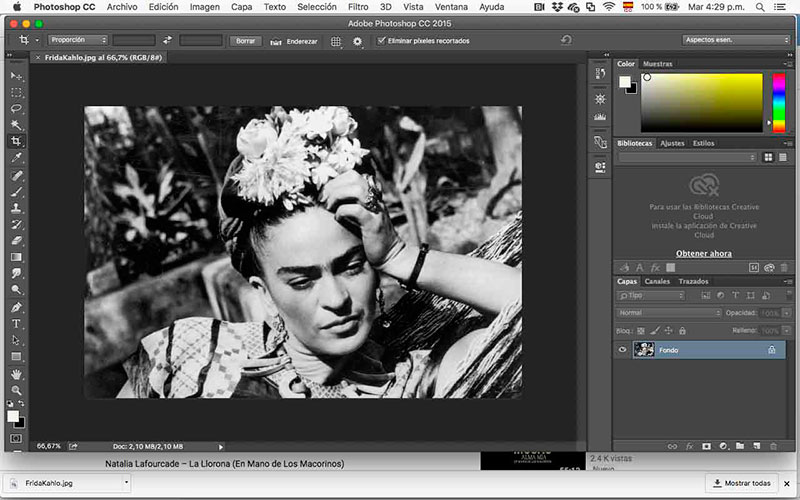The width and height of the screenshot is (800, 500).
Task: Toggle lock all padlock next to Bloq.
Action: click(x=682, y=331)
